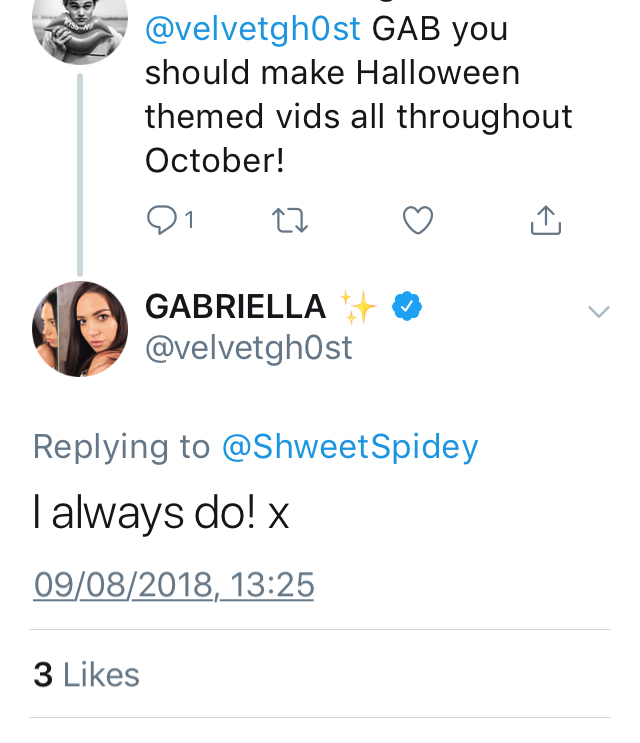Tap the grey thread line connecting tweets
The height and width of the screenshot is (743, 640).
tap(80, 170)
